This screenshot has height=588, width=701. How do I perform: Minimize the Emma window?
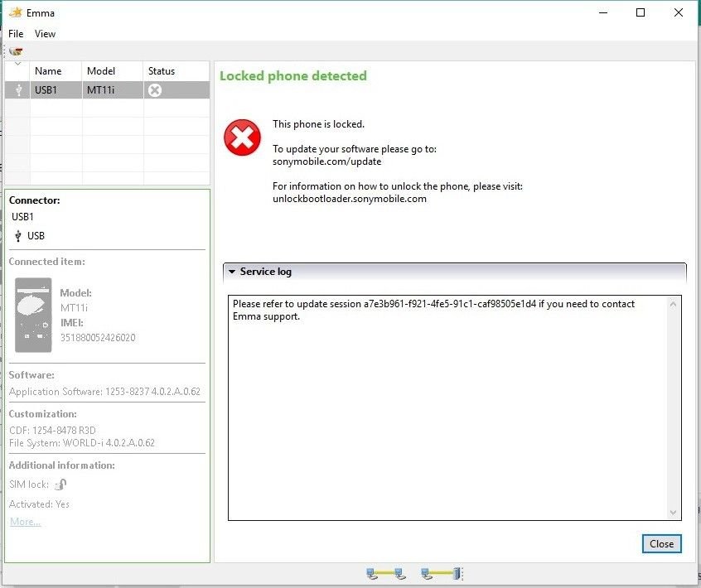(x=603, y=12)
